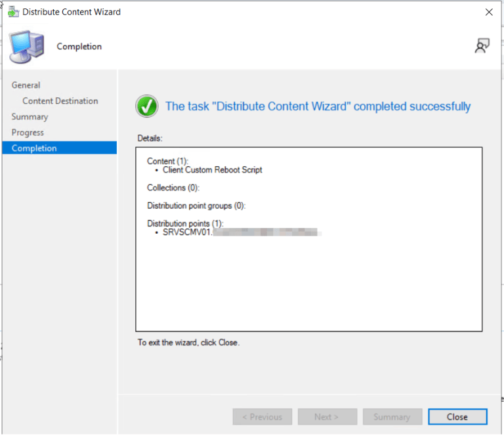This screenshot has height=436, width=504.
Task: Click the Close button to exit wizard
Action: coord(457,417)
